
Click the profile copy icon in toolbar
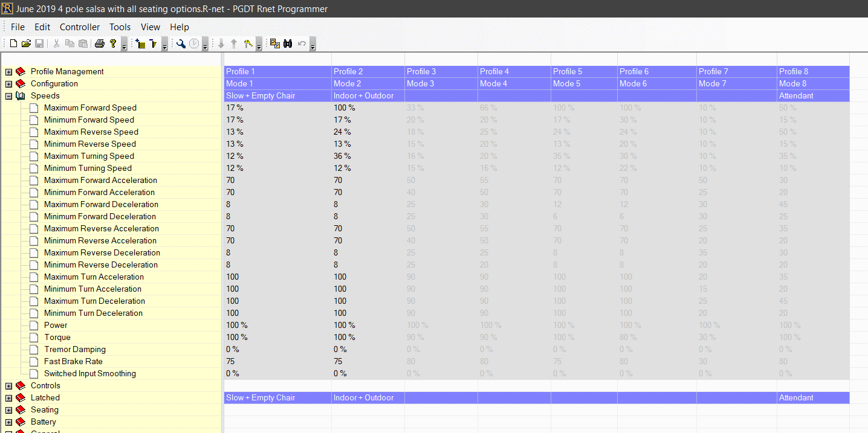pos(274,43)
